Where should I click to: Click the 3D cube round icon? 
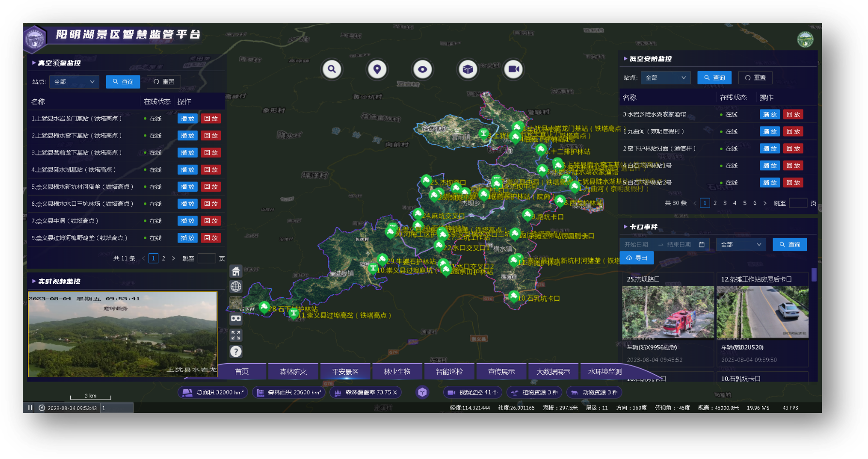tap(467, 69)
